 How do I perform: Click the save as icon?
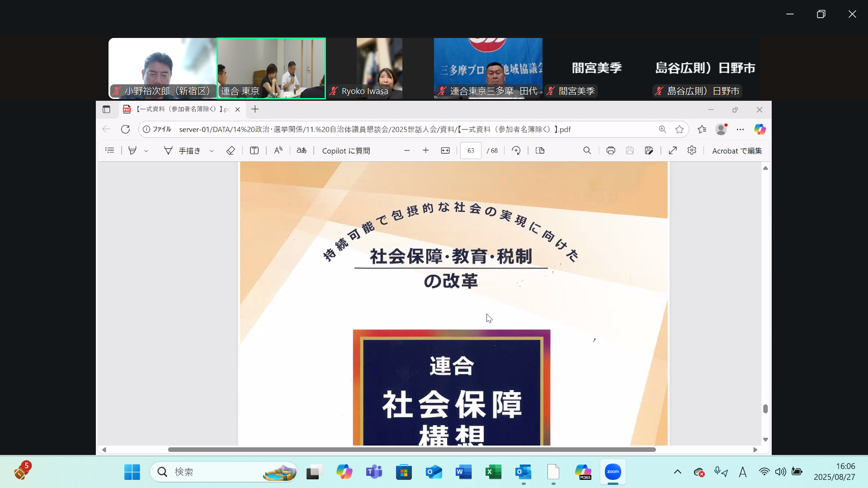(649, 150)
